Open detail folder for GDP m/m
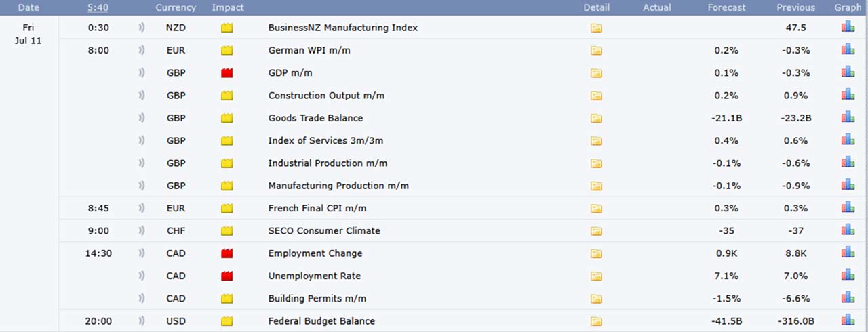 point(596,73)
